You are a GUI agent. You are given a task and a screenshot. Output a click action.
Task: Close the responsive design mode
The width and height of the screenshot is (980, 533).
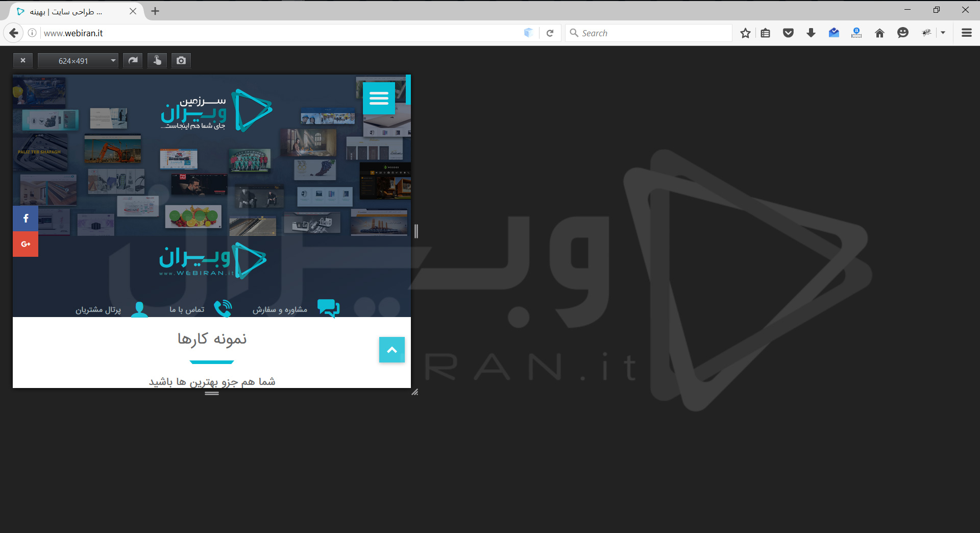coord(23,61)
